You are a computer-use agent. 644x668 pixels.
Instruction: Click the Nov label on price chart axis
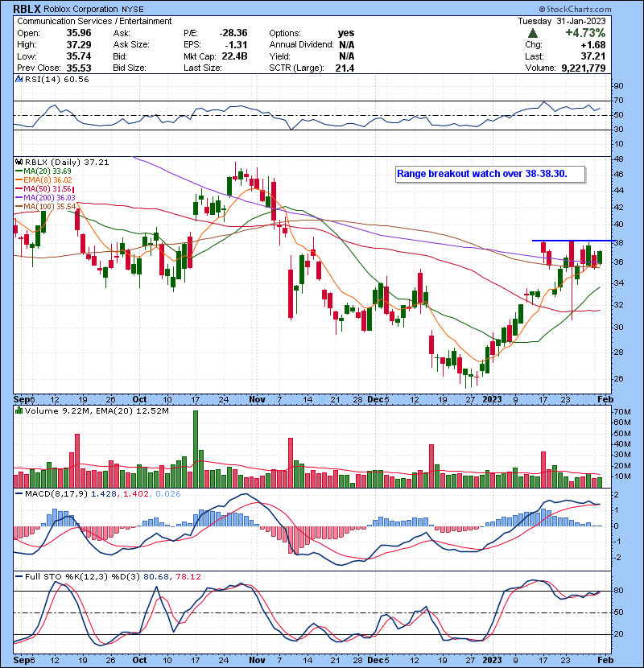pos(257,400)
